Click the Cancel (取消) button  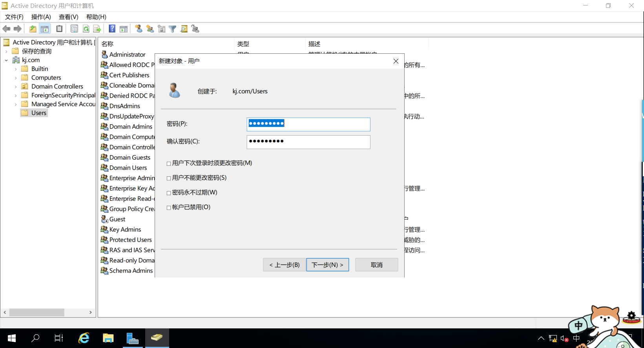(x=377, y=265)
